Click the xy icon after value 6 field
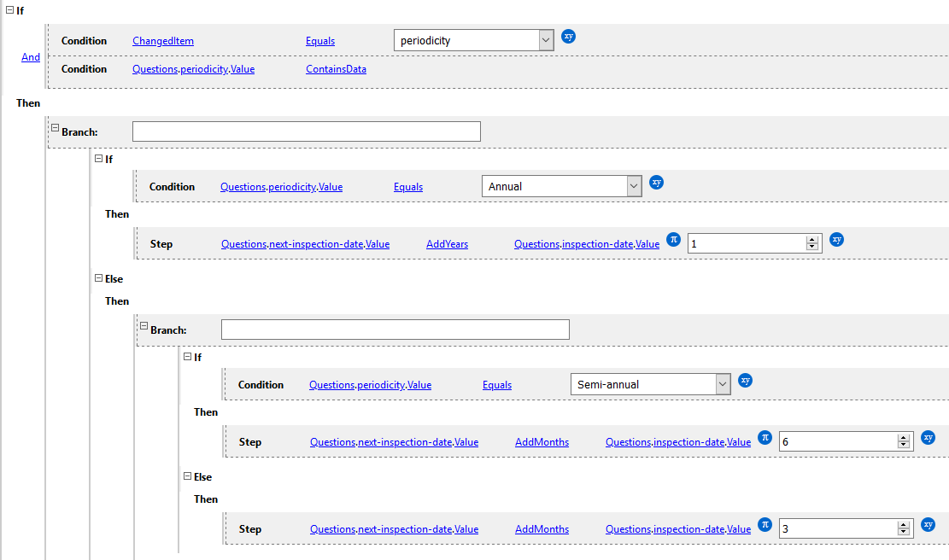The height and width of the screenshot is (560, 949). point(928,438)
